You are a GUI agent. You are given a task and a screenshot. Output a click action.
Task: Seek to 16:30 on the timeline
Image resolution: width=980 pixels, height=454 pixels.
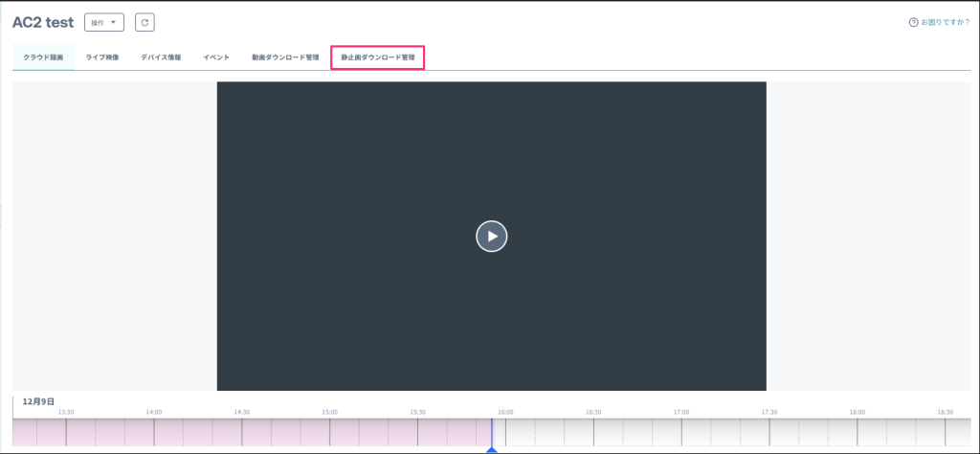point(593,431)
